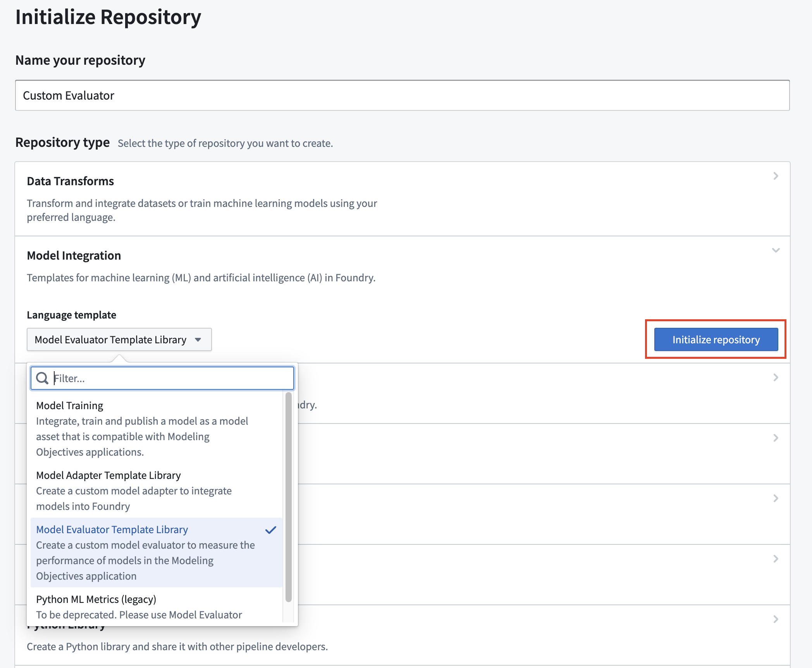Click the checkmark beside Model Evaluator option
This screenshot has height=668, width=812.
click(271, 530)
